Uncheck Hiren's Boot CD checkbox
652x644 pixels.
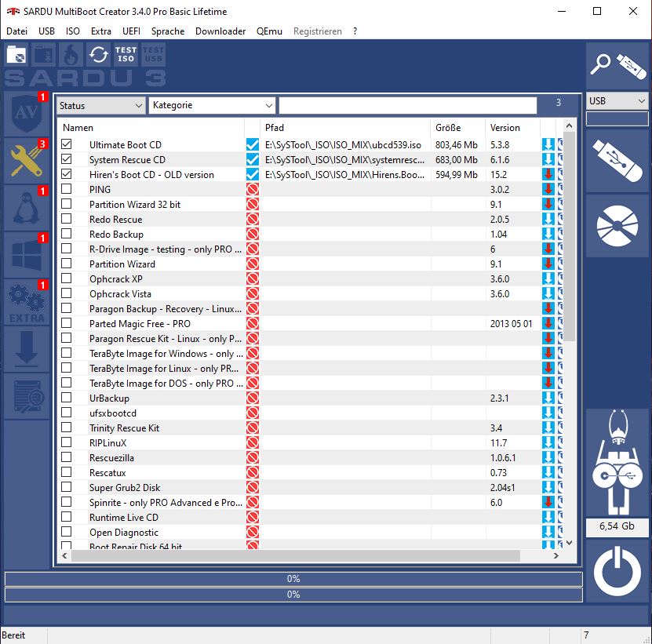pos(66,174)
